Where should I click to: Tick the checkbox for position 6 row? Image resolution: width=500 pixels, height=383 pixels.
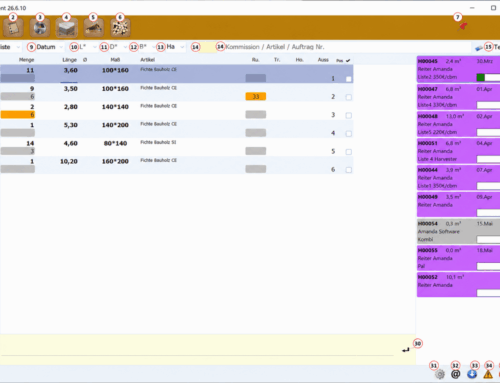click(348, 170)
